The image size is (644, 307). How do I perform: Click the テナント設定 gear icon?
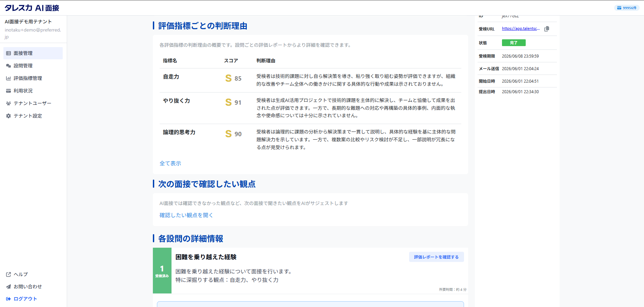(x=8, y=116)
